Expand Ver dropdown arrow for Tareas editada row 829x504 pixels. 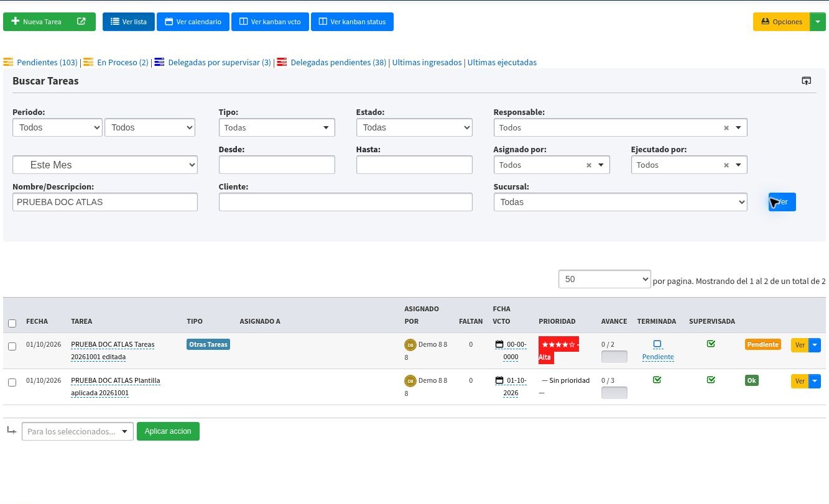point(815,345)
